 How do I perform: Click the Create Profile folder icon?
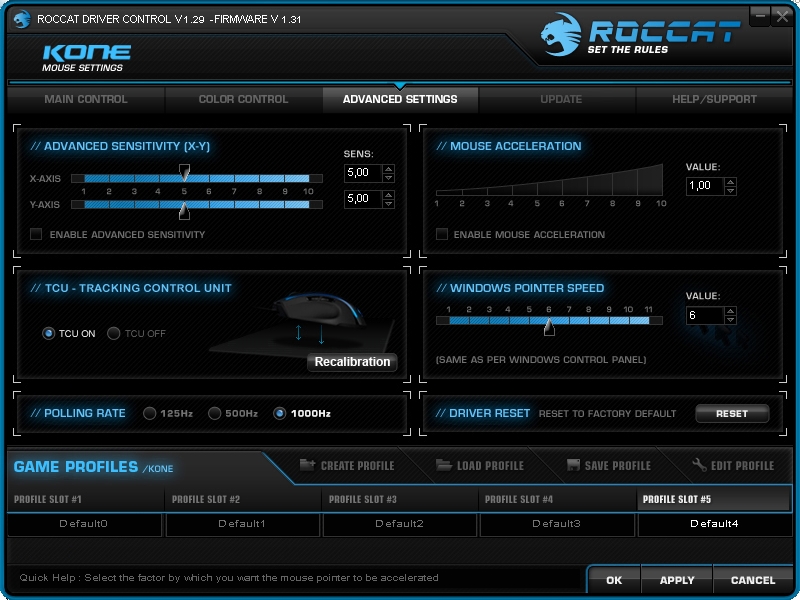(307, 465)
